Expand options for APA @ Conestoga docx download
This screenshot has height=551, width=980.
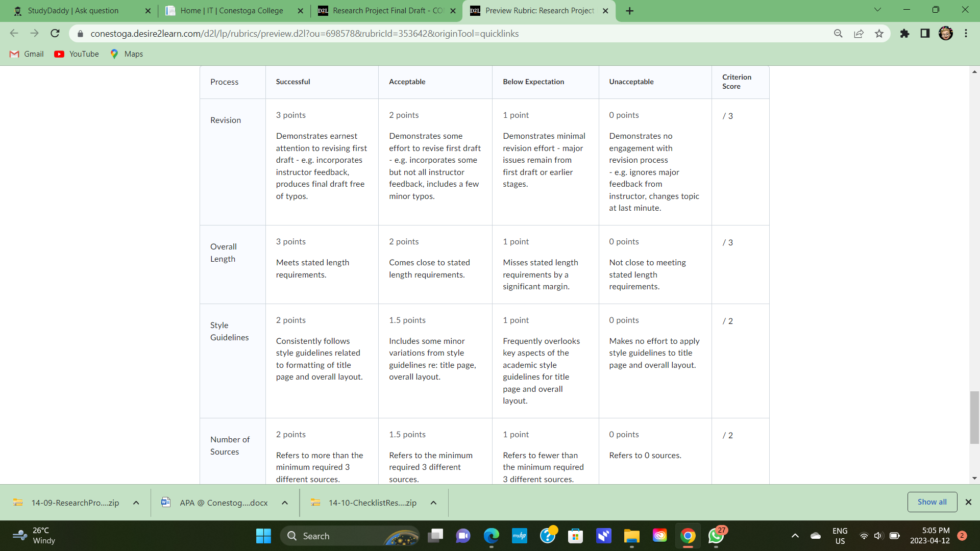285,503
